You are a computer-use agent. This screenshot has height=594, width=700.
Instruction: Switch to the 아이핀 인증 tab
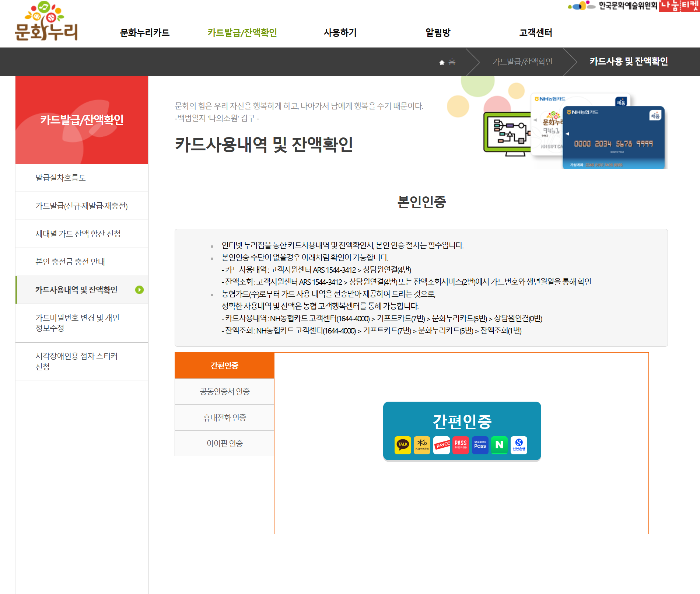(224, 443)
